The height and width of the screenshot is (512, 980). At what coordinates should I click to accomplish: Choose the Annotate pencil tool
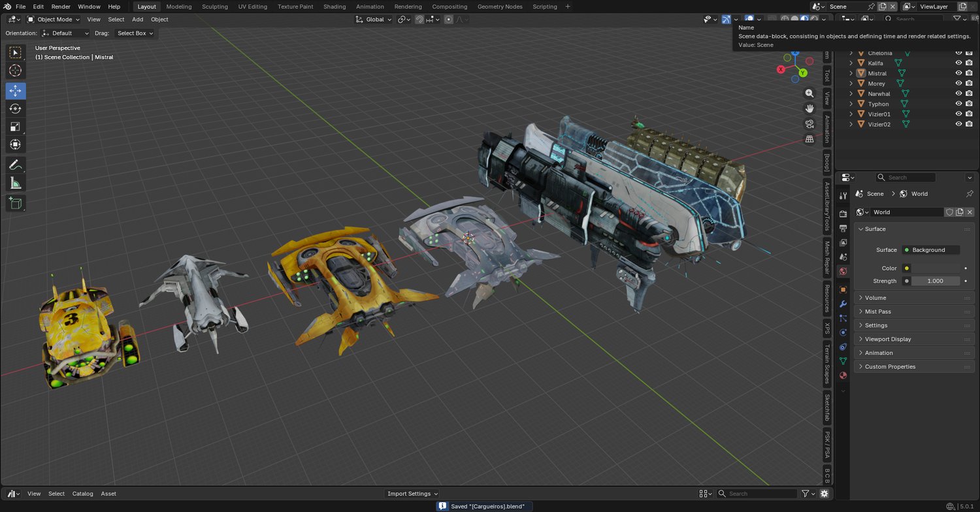tap(16, 165)
